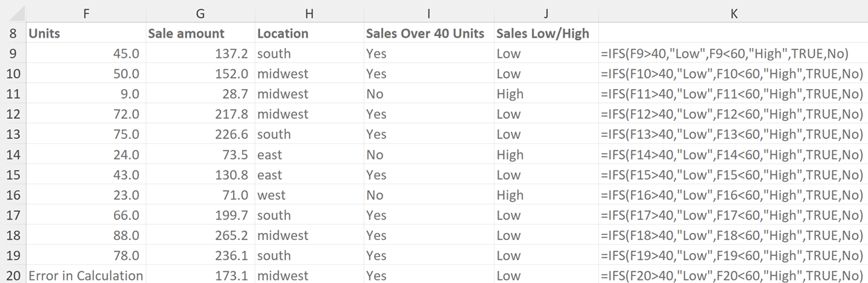Select the row 14 header
868x283 pixels.
coord(13,154)
